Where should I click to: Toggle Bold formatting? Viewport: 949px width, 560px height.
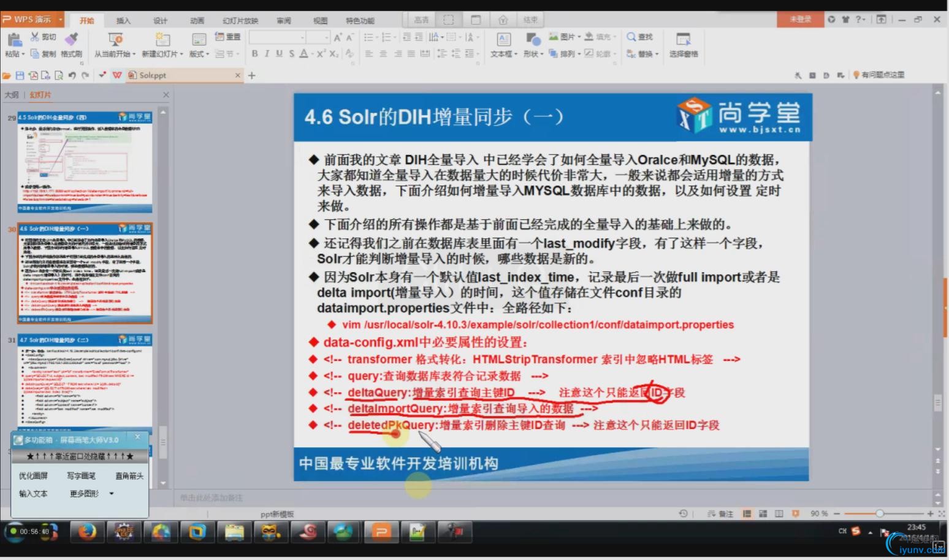pyautogui.click(x=255, y=54)
